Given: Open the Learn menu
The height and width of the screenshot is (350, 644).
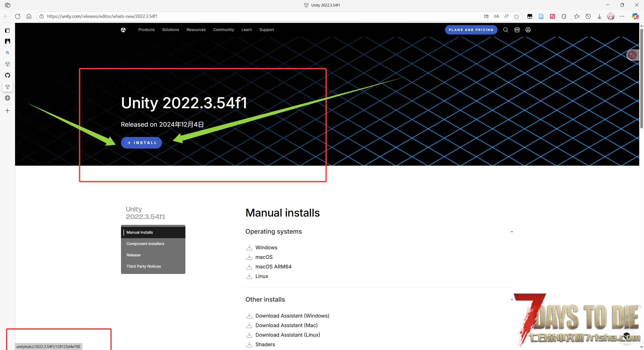Looking at the screenshot, I should point(247,30).
